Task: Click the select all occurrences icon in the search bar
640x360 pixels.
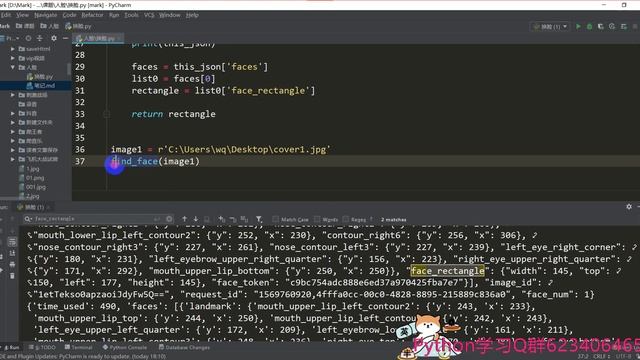Action: point(244,219)
